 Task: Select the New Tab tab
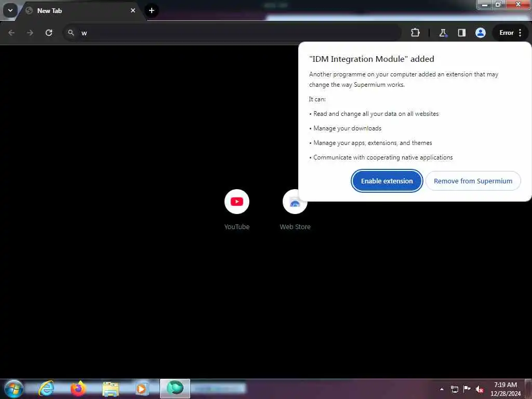[x=82, y=11]
